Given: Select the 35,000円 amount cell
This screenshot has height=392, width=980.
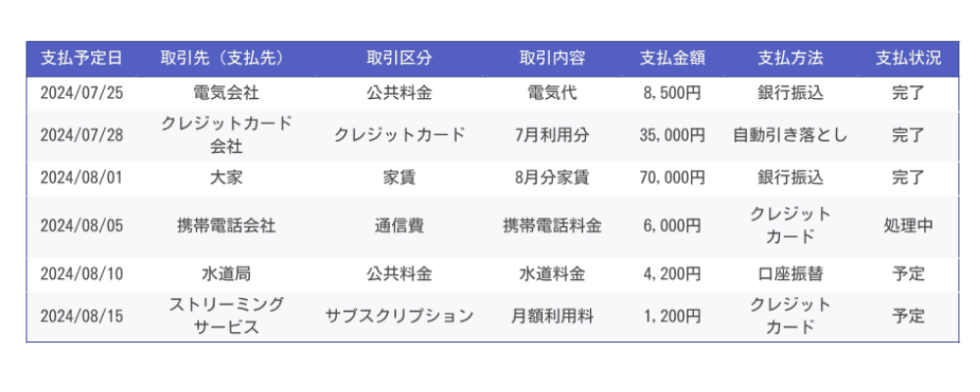Looking at the screenshot, I should click(x=672, y=135).
